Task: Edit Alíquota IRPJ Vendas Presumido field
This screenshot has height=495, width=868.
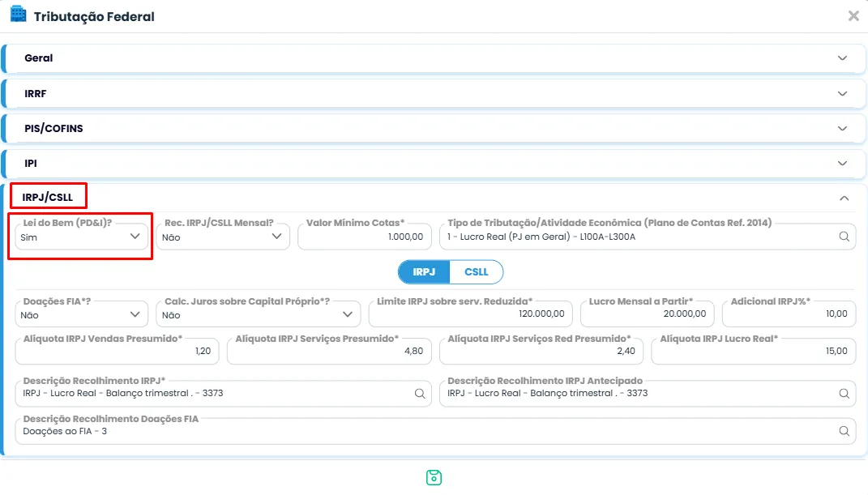Action: (117, 352)
